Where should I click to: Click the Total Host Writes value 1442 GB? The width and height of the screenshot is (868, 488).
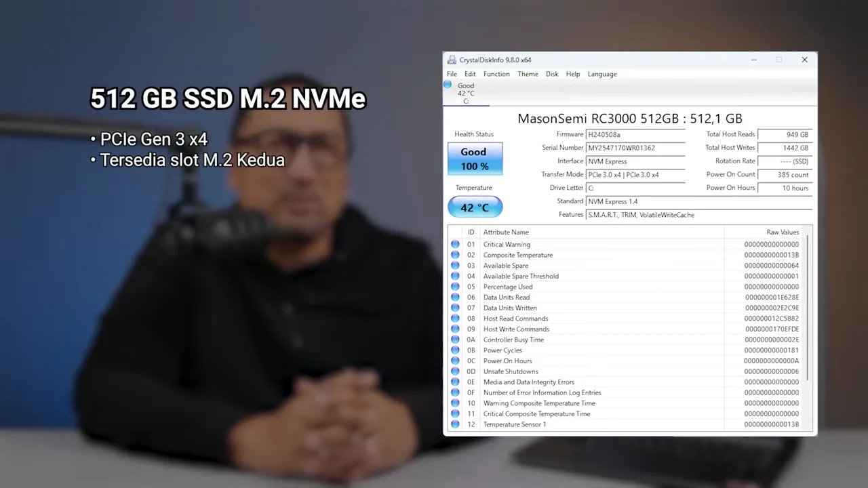pos(785,148)
